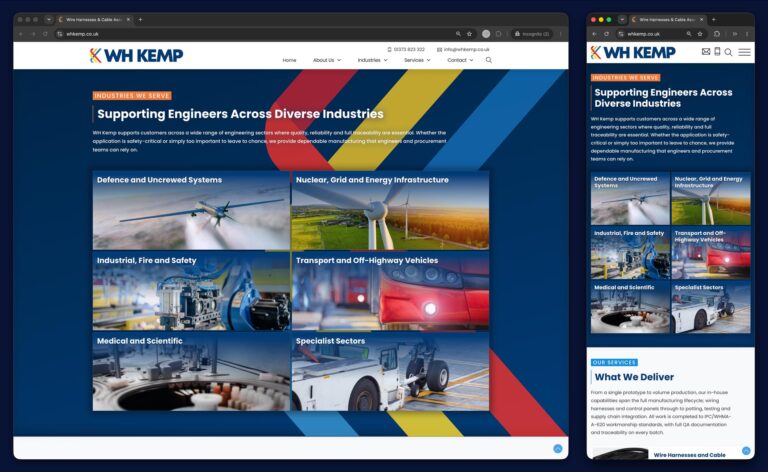Image resolution: width=768 pixels, height=472 pixels.
Task: Go back in the mobile browser window
Action: 594,34
